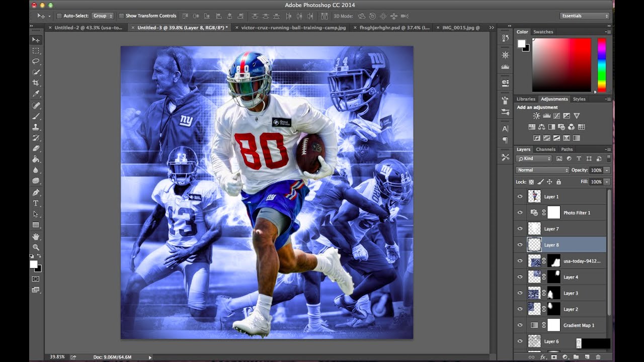Click the layer effects fx icon
This screenshot has height=362, width=644.
pyautogui.click(x=543, y=357)
